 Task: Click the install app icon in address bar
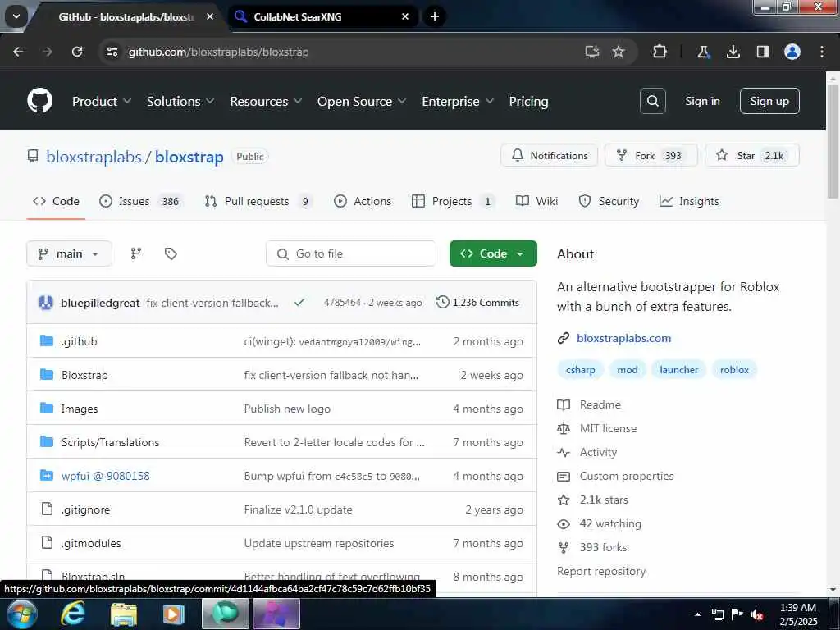pos(592,52)
